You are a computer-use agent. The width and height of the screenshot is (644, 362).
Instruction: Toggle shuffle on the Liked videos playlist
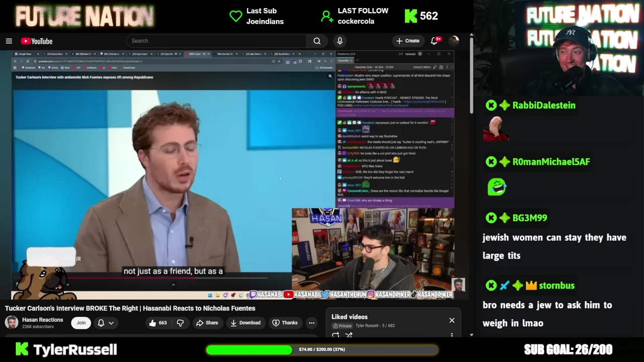[349, 335]
